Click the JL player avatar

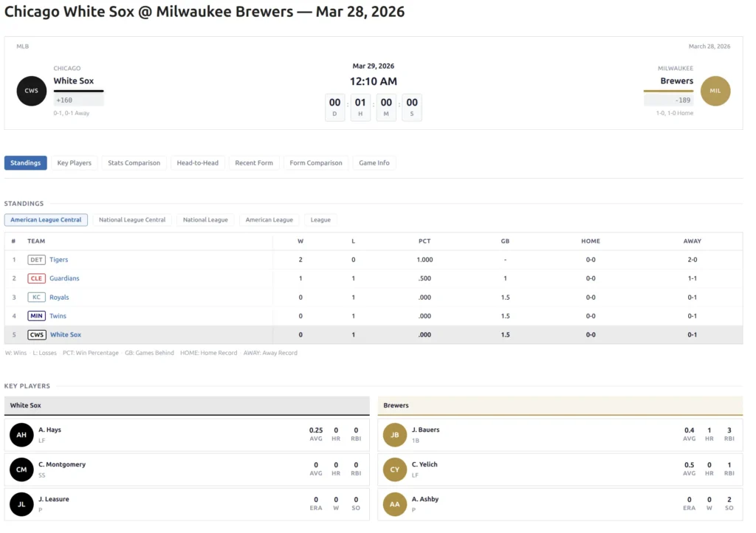coord(21,504)
